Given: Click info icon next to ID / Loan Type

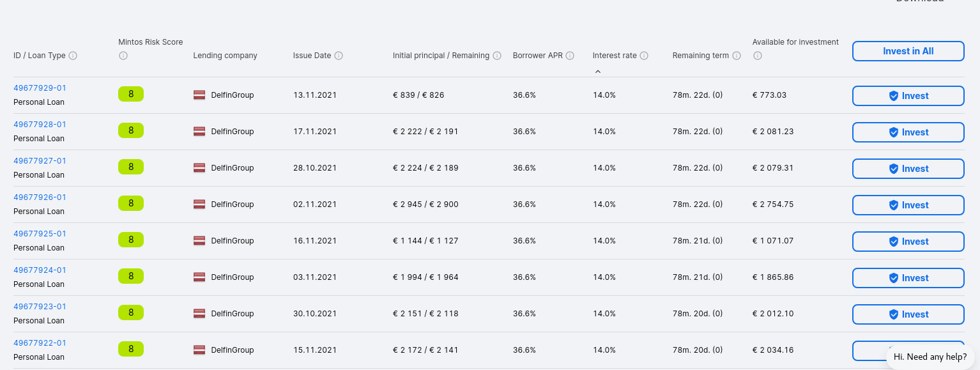Looking at the screenshot, I should [x=73, y=56].
